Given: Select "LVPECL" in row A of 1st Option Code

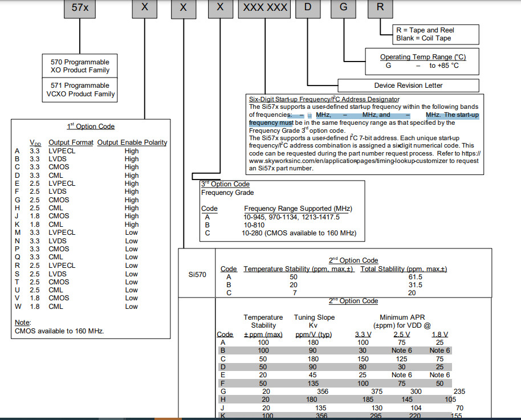Looking at the screenshot, I should pyautogui.click(x=62, y=151).
